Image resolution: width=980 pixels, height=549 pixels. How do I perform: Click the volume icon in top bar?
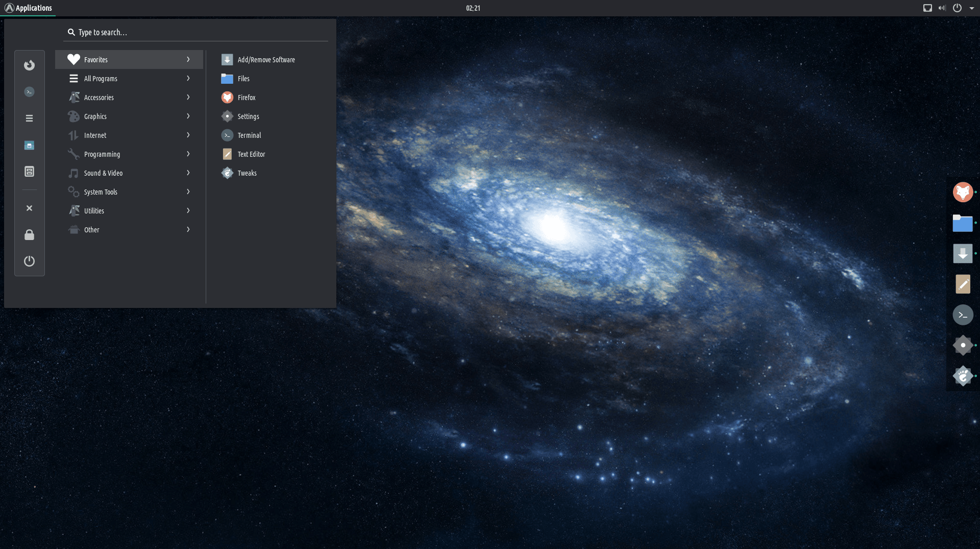coord(942,8)
